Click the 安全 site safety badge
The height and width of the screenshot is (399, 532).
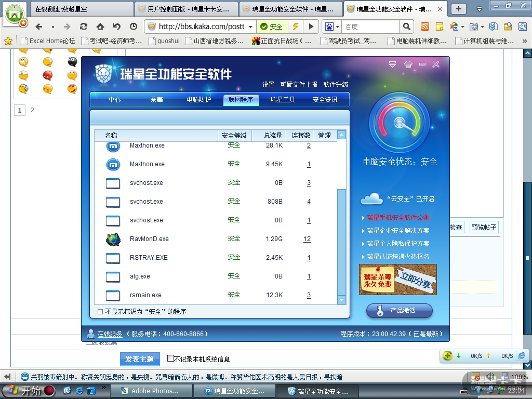click(x=272, y=26)
